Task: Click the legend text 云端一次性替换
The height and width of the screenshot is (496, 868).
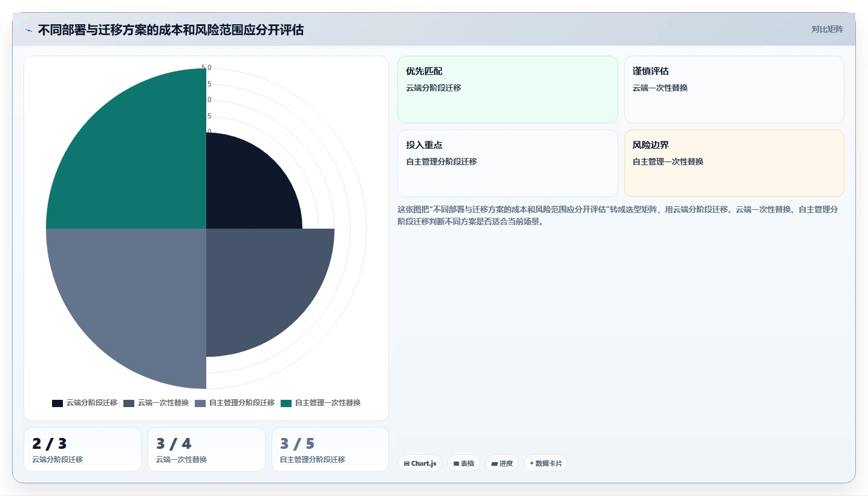Action: pyautogui.click(x=163, y=403)
